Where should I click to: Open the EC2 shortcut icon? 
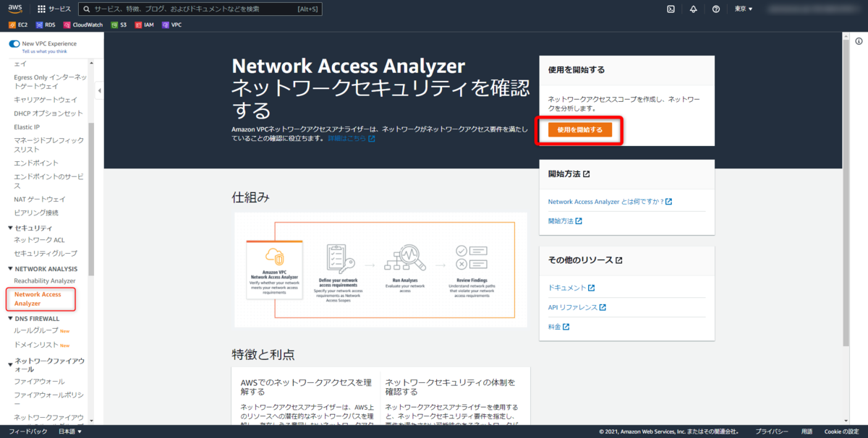point(12,25)
